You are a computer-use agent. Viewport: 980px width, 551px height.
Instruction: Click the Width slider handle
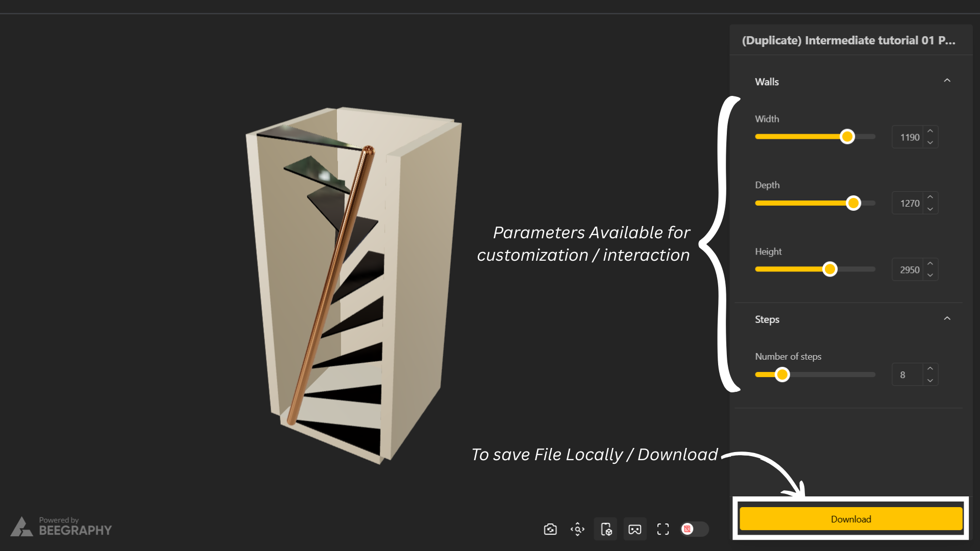tap(847, 136)
